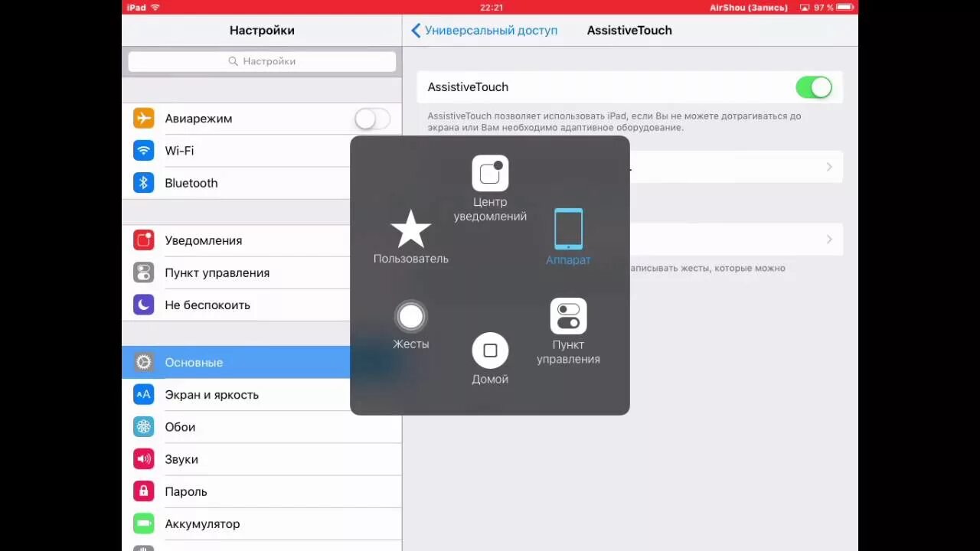Tap the Уведомления red icon
Viewport: 980px width, 551px height.
click(x=144, y=240)
